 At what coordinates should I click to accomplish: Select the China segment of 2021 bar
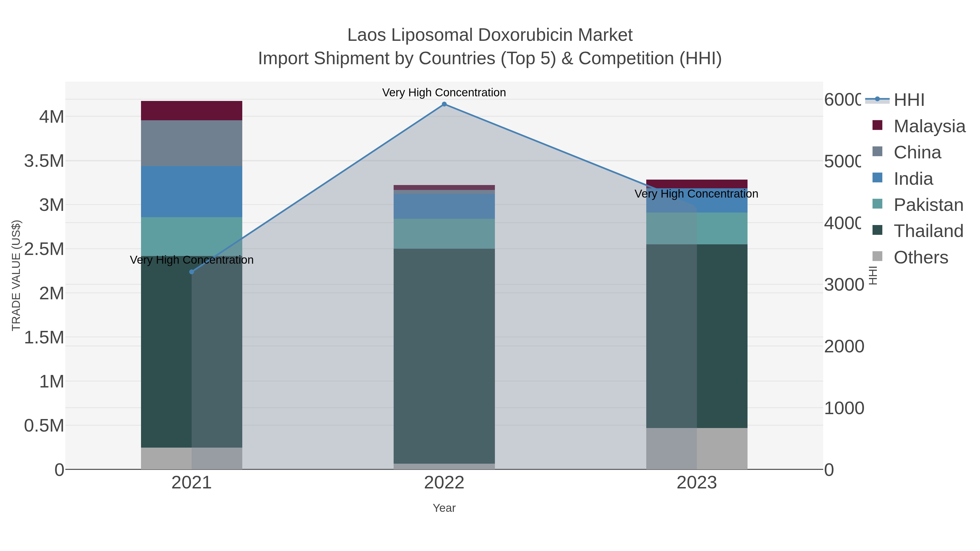[x=191, y=143]
